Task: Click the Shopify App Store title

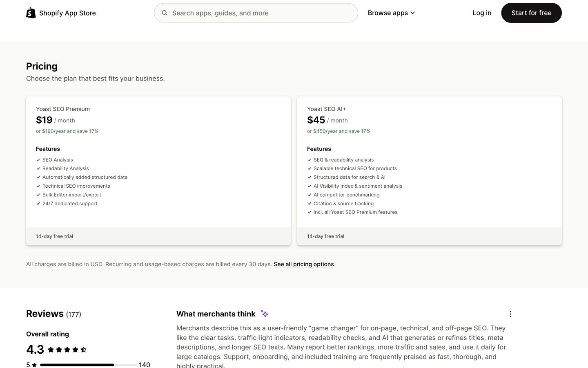Action: tap(67, 13)
